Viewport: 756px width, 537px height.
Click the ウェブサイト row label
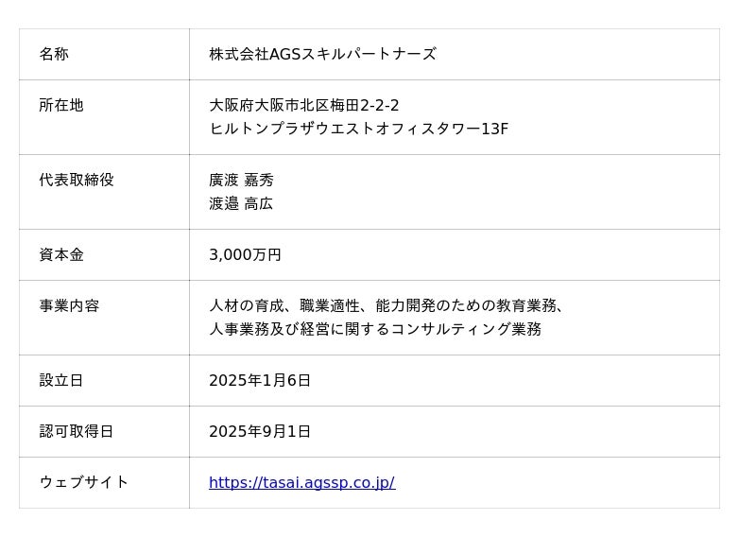pos(84,482)
